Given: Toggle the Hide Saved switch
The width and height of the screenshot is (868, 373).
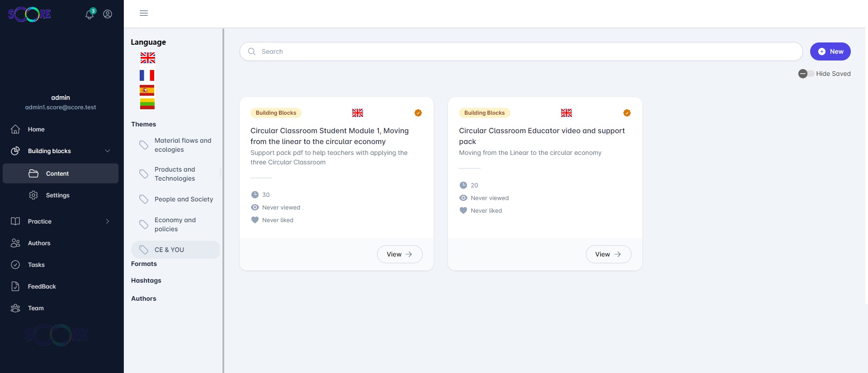Looking at the screenshot, I should pyautogui.click(x=806, y=74).
